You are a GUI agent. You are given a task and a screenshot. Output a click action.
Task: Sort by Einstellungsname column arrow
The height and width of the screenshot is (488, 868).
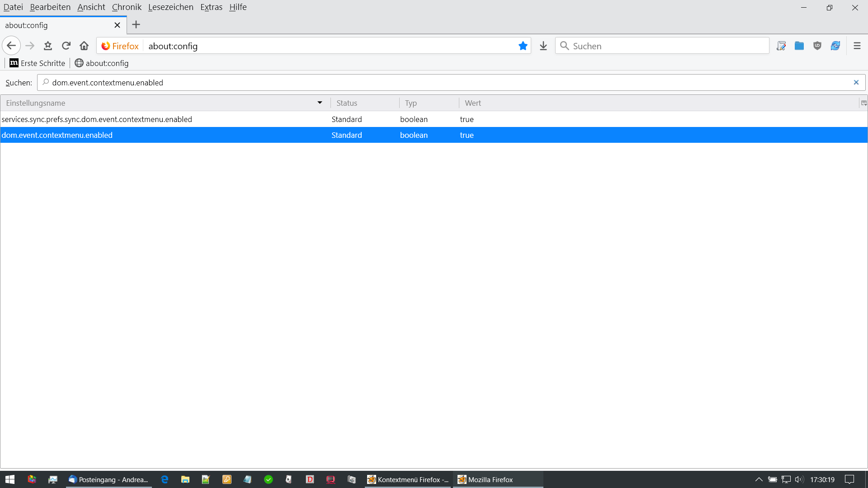click(320, 103)
